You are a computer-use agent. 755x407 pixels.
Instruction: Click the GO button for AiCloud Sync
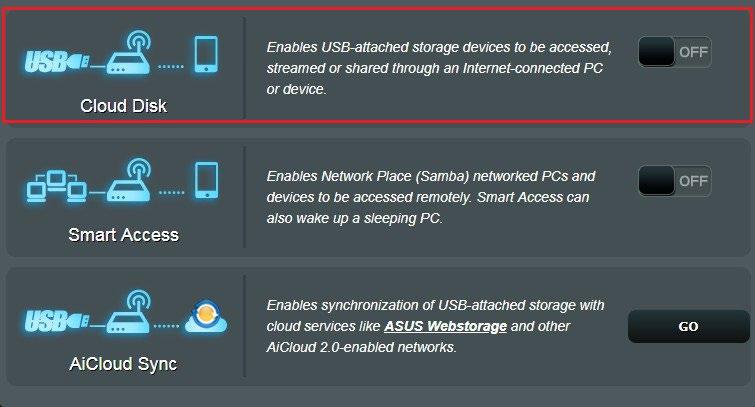[x=689, y=326]
